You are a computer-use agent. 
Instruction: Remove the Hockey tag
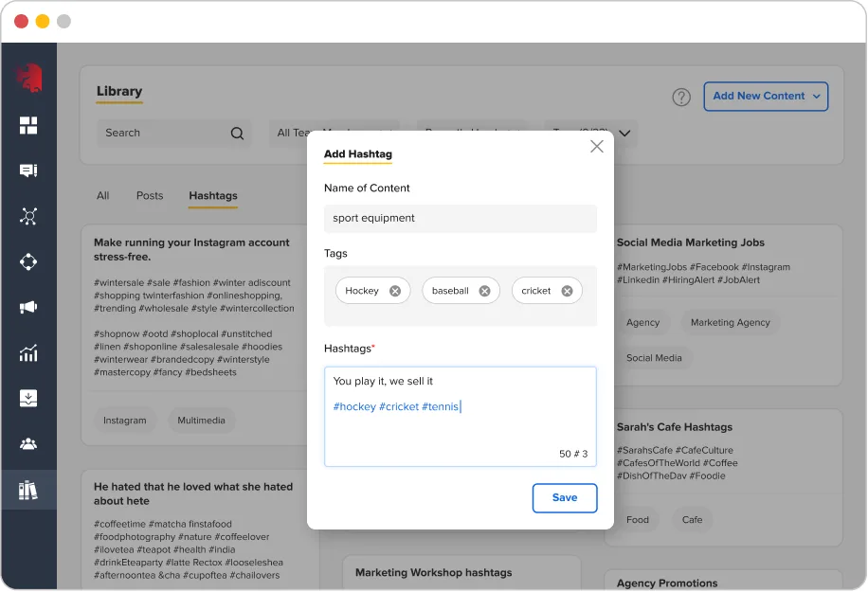[x=395, y=291]
